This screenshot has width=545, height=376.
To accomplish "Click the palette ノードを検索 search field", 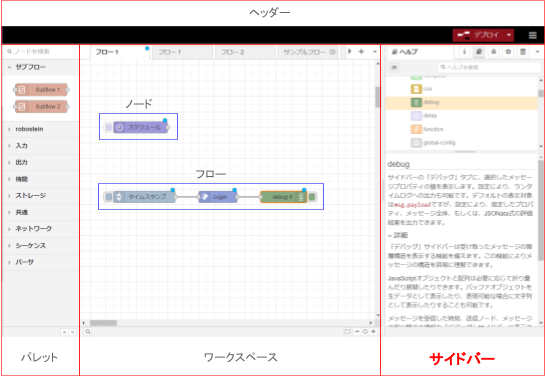I will coord(41,52).
